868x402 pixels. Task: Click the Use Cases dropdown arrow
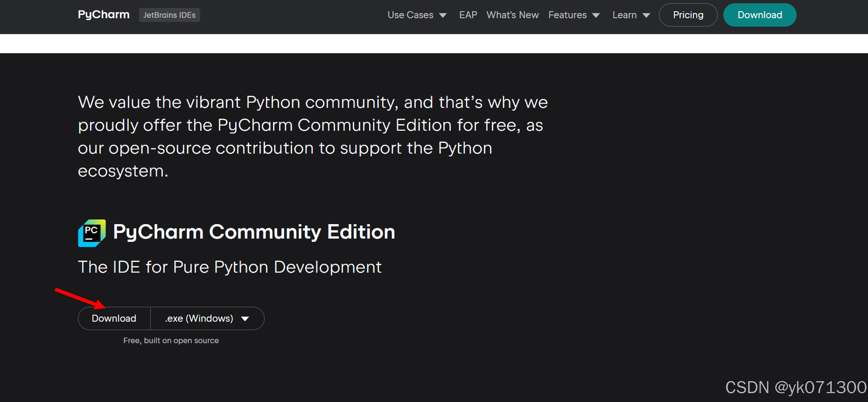pyautogui.click(x=443, y=16)
